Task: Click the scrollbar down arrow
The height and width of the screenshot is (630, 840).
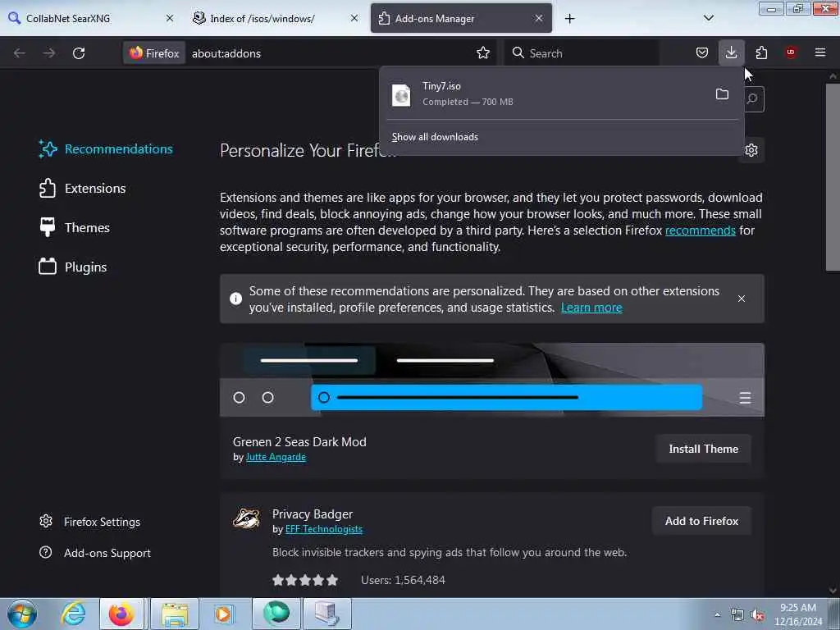Action: pos(833,591)
